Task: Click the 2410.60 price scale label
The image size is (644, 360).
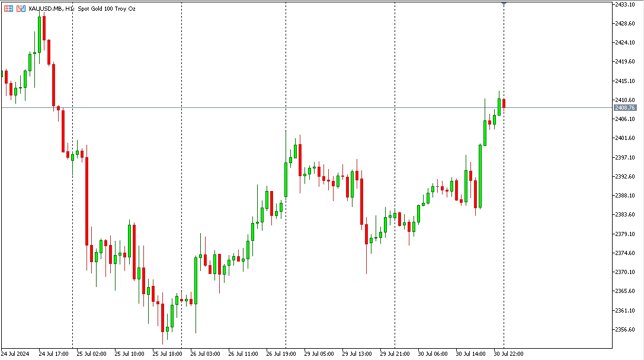Action: pyautogui.click(x=624, y=100)
